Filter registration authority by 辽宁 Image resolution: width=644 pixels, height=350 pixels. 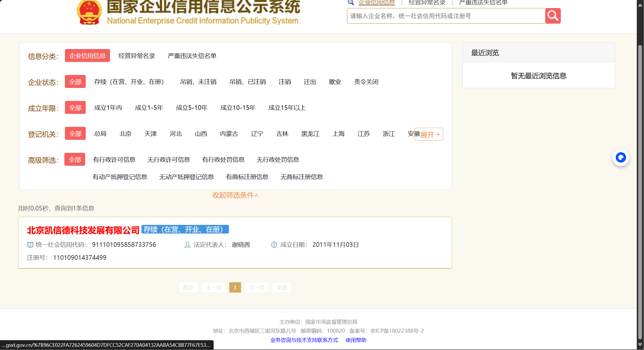click(257, 134)
